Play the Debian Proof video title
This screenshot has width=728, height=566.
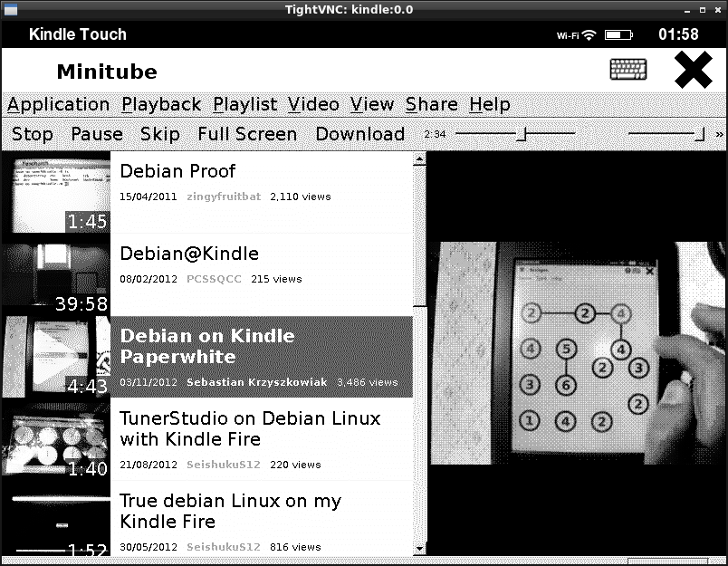pos(177,171)
